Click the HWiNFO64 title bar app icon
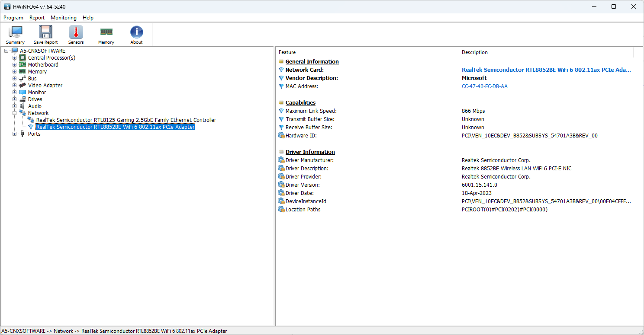This screenshot has height=335, width=644. (7, 6)
